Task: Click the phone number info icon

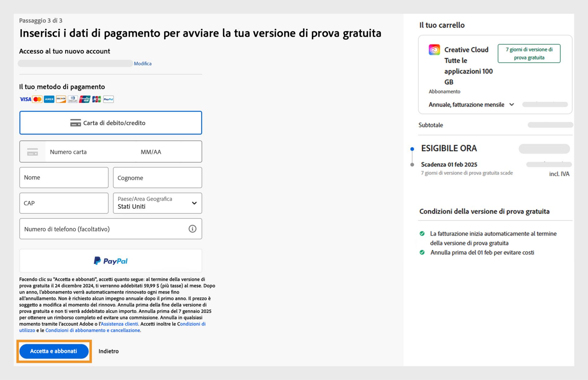Action: click(192, 229)
